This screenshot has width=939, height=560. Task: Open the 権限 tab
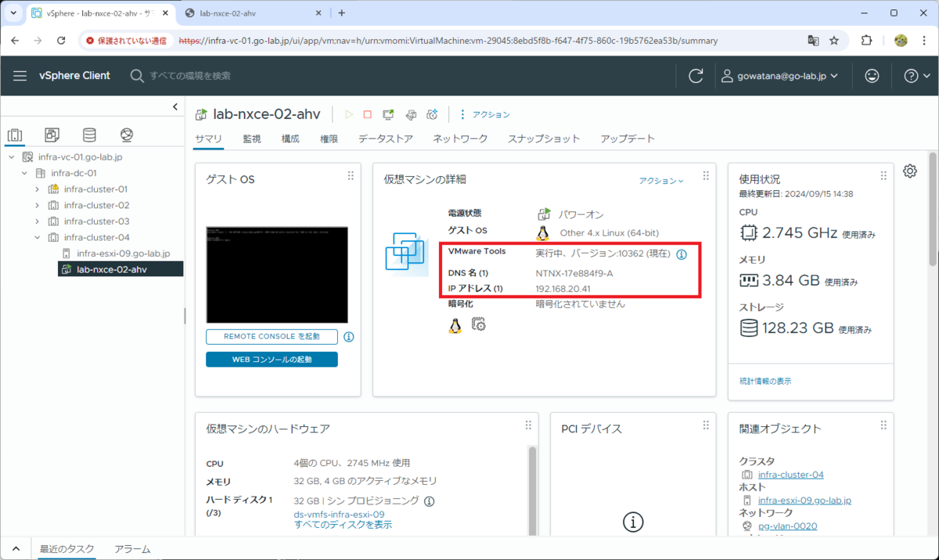[x=329, y=139]
